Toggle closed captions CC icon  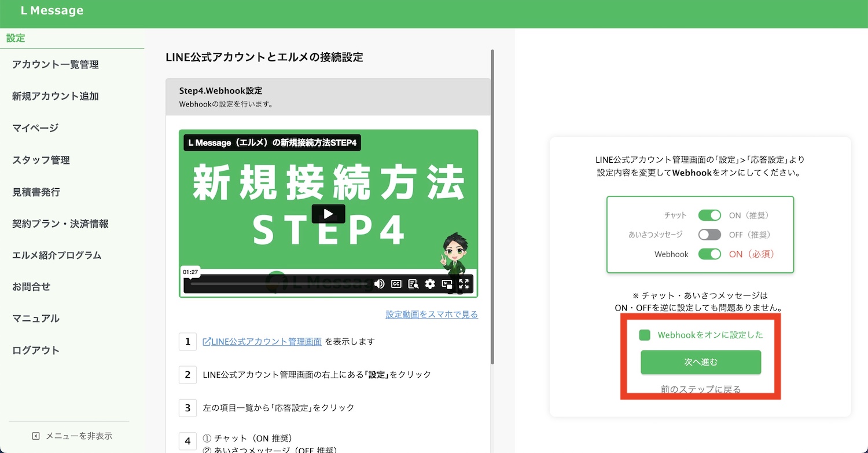point(396,284)
